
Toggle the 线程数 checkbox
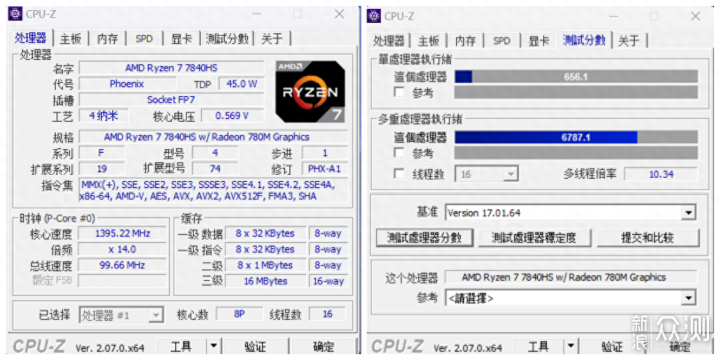[x=399, y=174]
